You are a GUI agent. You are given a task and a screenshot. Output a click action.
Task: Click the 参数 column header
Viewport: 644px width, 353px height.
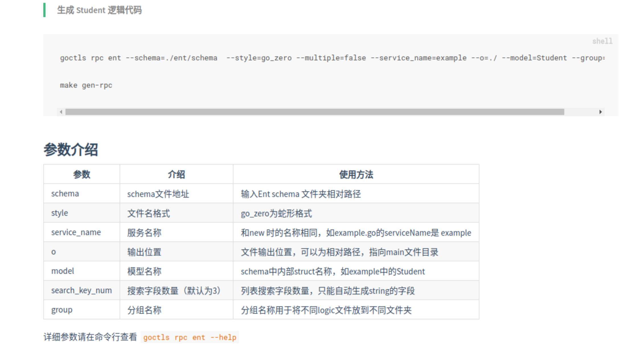click(82, 174)
